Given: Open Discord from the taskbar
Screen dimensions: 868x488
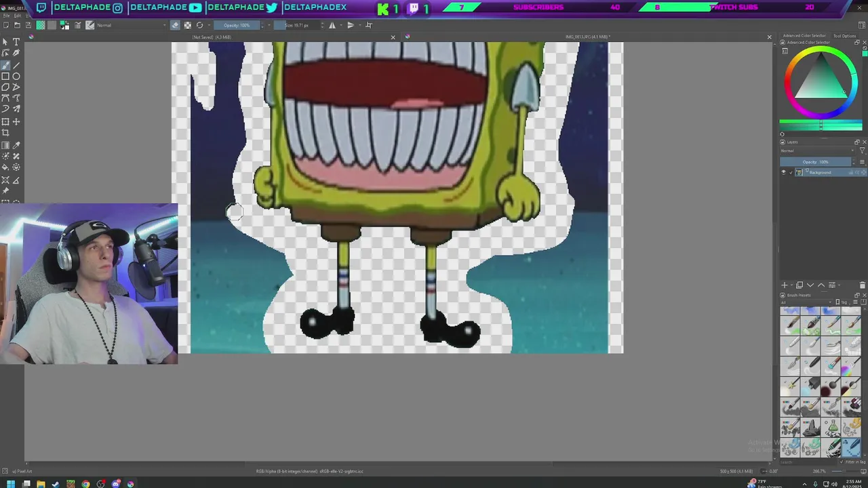Looking at the screenshot, I should [x=115, y=484].
